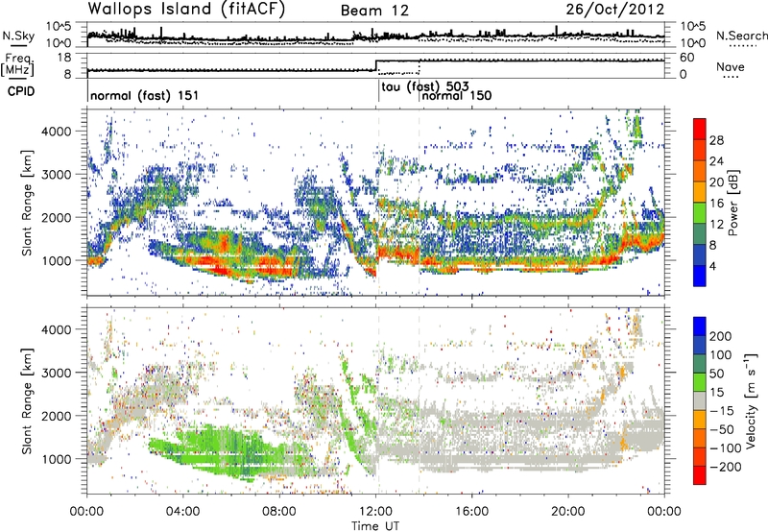This screenshot has height=532, width=768.
Task: Click the '-200' velocity colorbar value
Action: point(724,467)
